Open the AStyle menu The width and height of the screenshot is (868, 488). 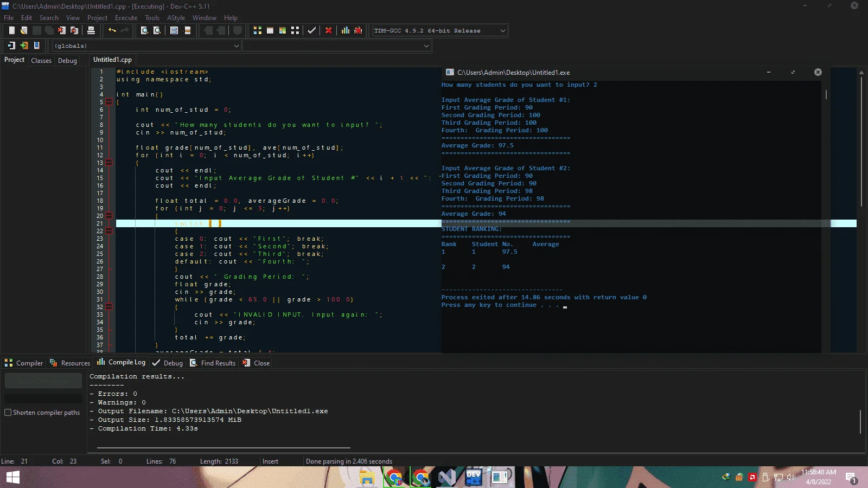(176, 17)
